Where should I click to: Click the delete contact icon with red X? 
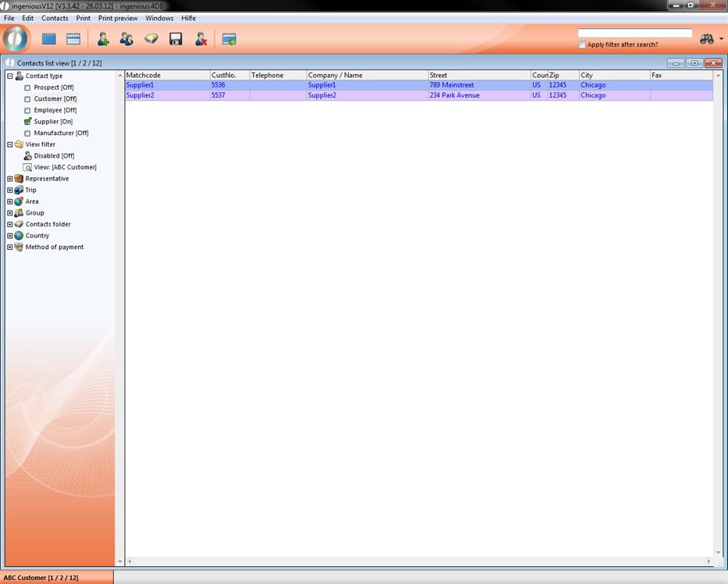[x=201, y=39]
